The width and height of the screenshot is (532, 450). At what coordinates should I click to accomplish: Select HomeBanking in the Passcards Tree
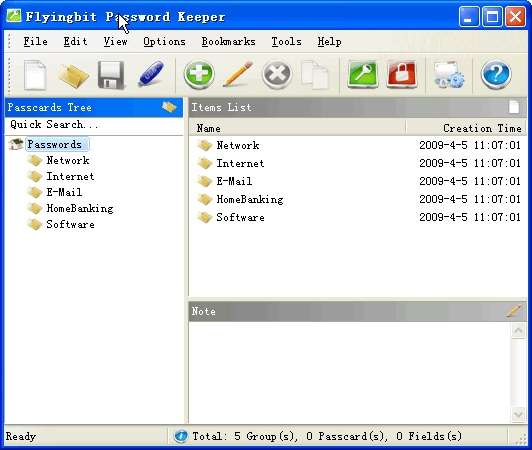(80, 208)
